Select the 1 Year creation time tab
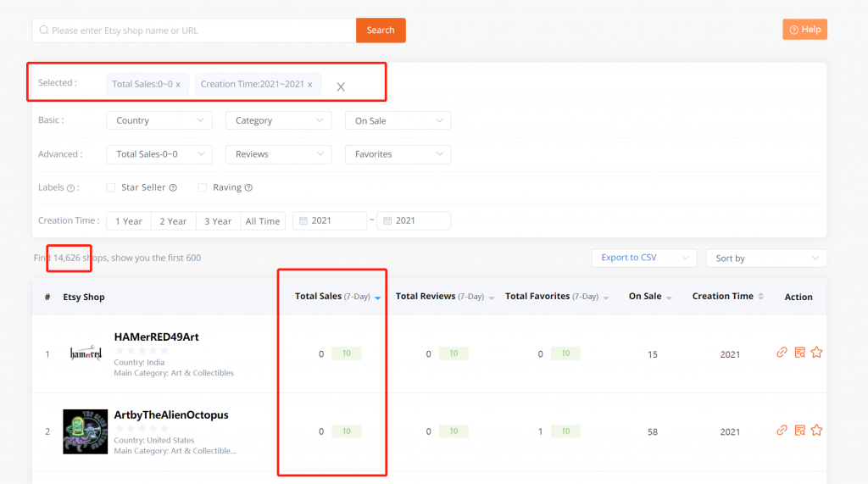 tap(129, 221)
